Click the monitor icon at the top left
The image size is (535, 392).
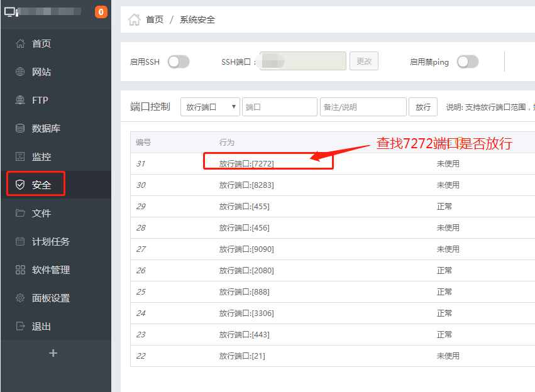point(10,12)
